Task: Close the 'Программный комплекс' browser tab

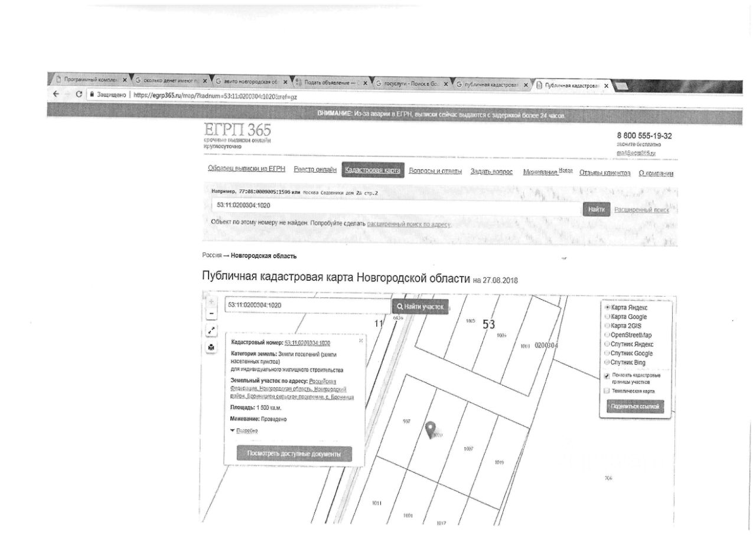Action: click(x=125, y=80)
